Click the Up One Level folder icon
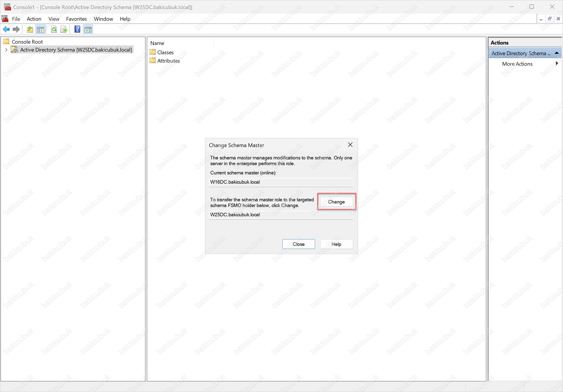Screen dimensions: 563x392 30,30
